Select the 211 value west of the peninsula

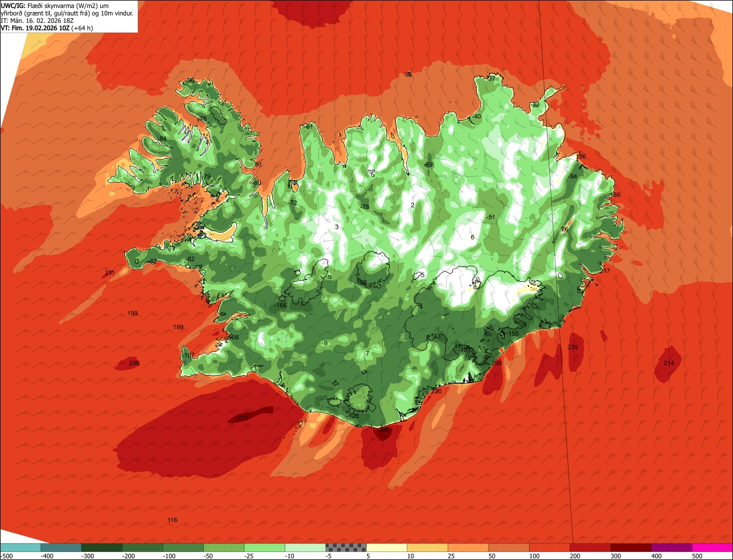pos(110,273)
